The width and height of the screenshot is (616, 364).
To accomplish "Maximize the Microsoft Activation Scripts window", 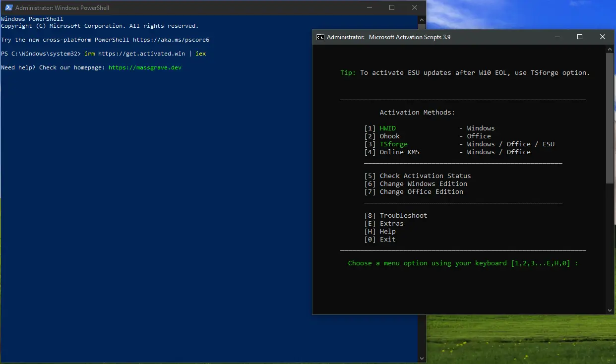I will (580, 37).
